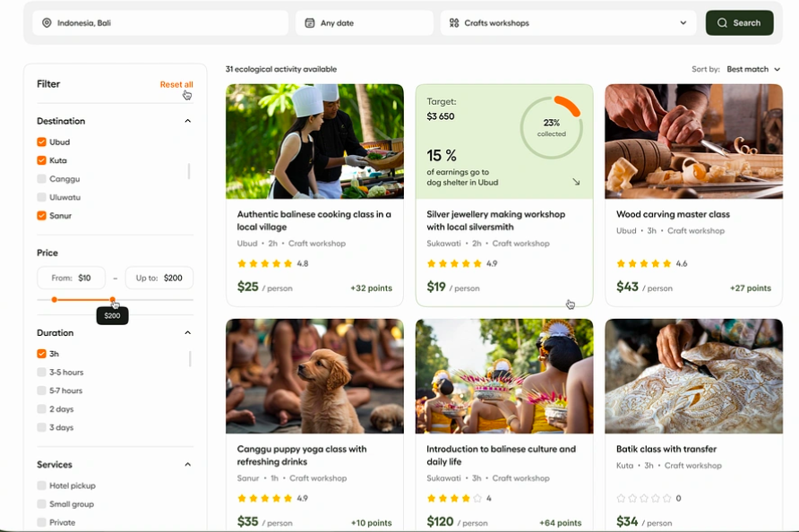Collapse the Duration filter section

tap(187, 333)
